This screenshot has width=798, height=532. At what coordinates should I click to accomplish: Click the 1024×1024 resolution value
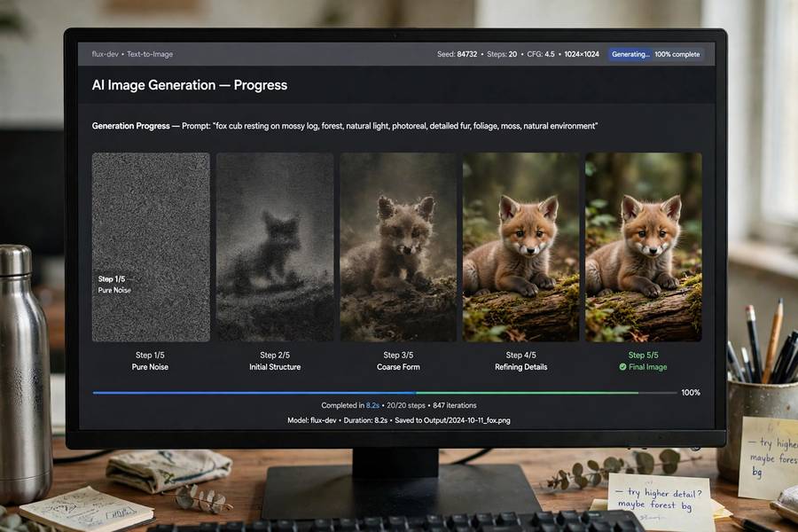coord(582,54)
